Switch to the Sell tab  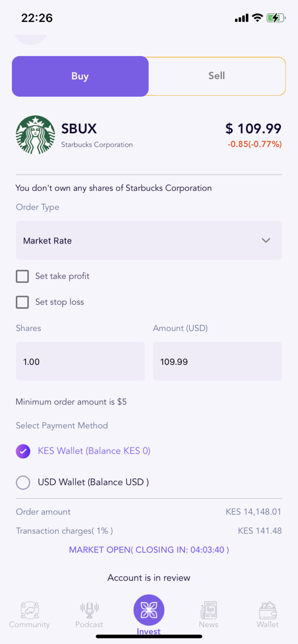[x=216, y=76]
